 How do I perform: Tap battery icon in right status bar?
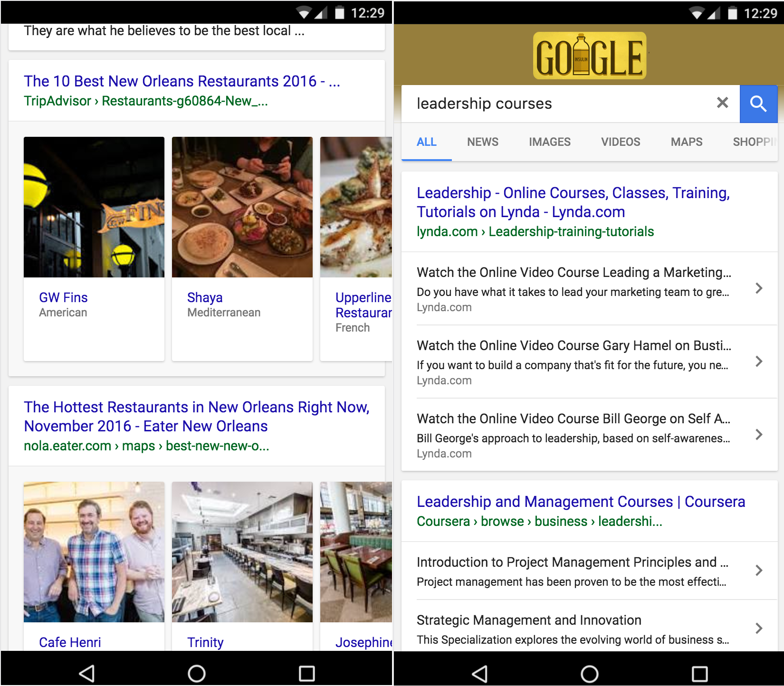pos(732,13)
